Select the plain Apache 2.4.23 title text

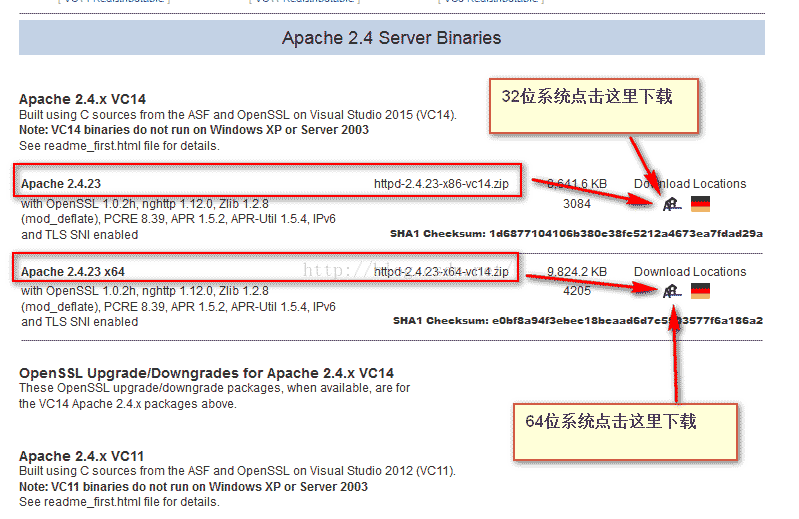tap(61, 184)
